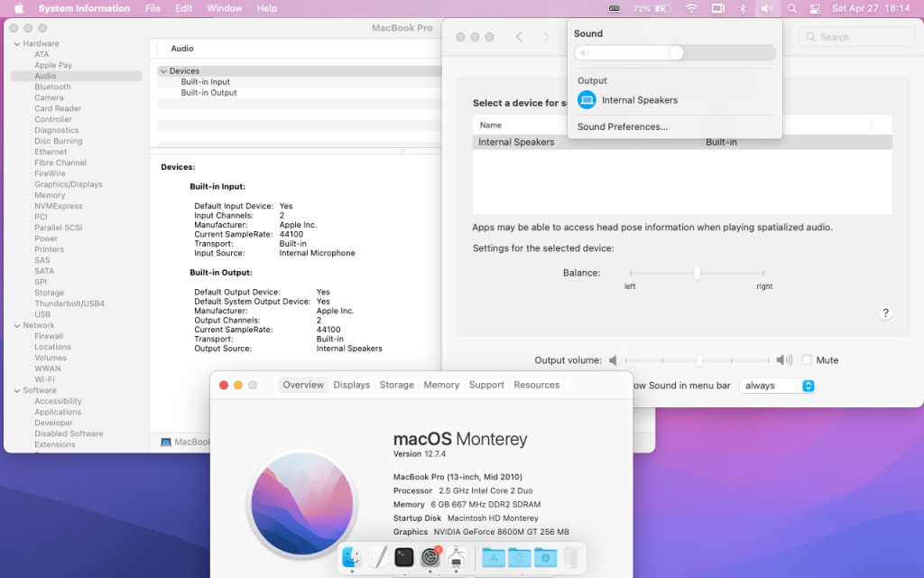Select Internal Speakers in Output list
Screen dimensions: 924x578
[639, 100]
